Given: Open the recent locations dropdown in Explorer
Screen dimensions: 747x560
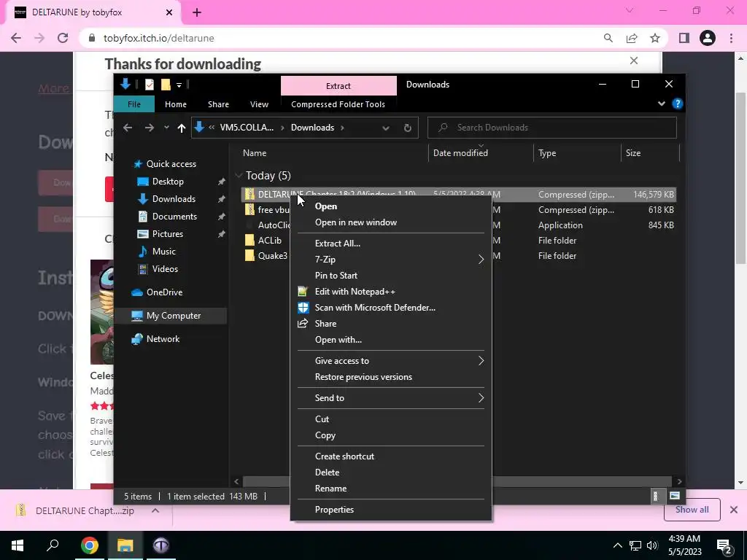Looking at the screenshot, I should (166, 128).
